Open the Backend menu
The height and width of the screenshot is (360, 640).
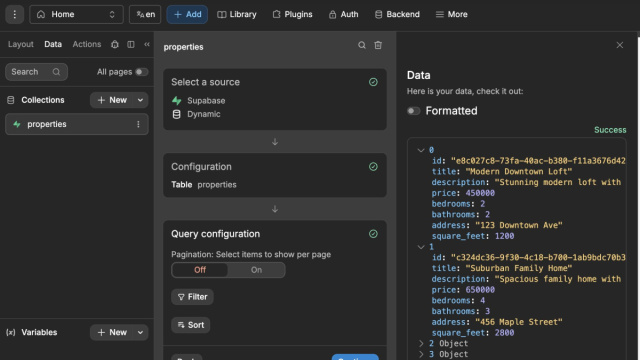click(397, 14)
